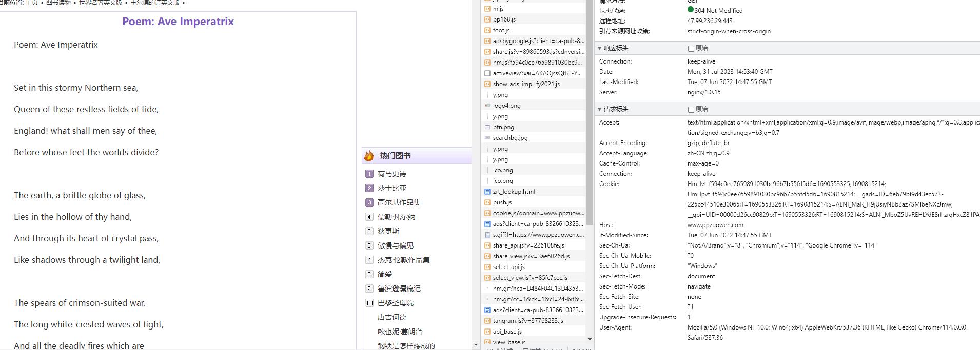Click the image icon beside searchbg.jpg
This screenshot has height=350, width=980.
coord(487,138)
